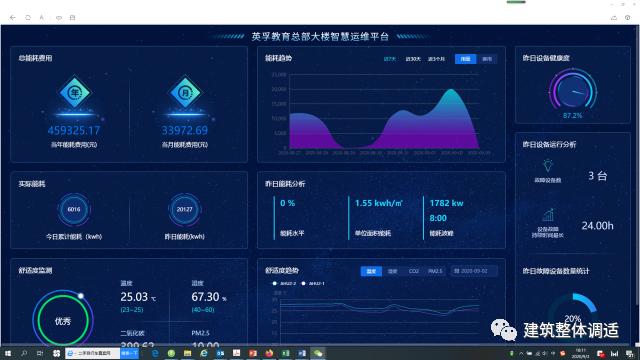Click the 20% fault device donut chart
This screenshot has height=360, width=640.
[x=573, y=318]
